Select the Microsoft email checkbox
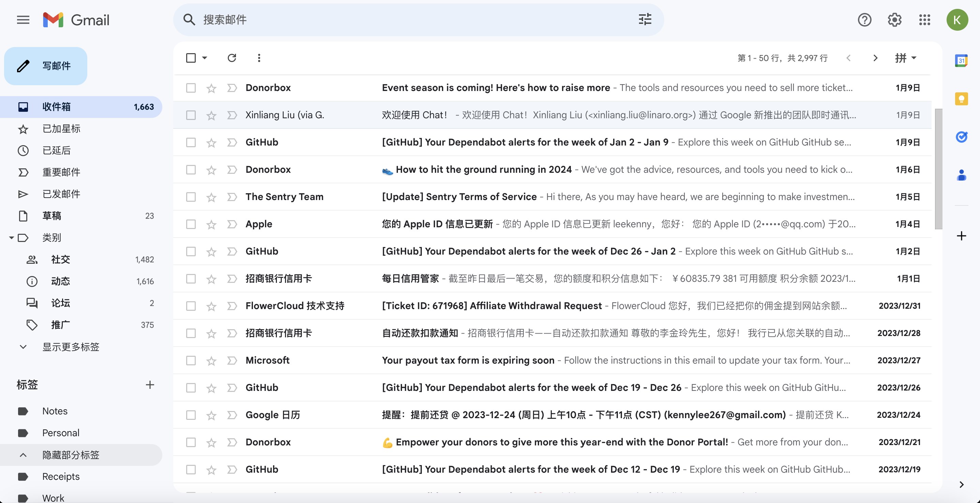Screen dimensions: 980x503 click(x=191, y=361)
